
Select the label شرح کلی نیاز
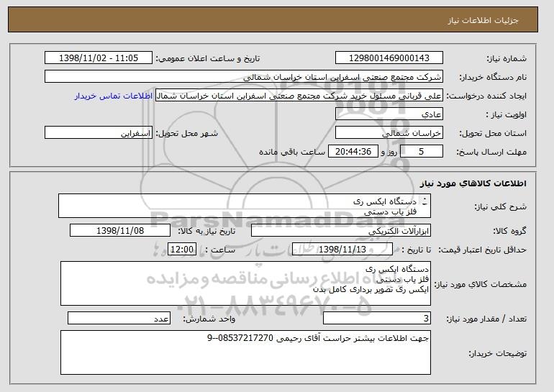coord(500,206)
